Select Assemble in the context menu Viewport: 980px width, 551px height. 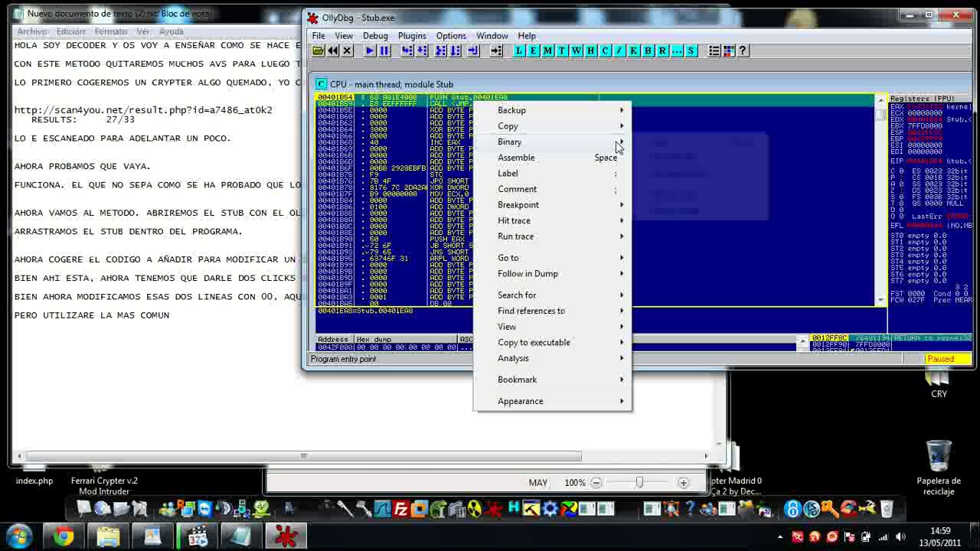[x=516, y=158]
